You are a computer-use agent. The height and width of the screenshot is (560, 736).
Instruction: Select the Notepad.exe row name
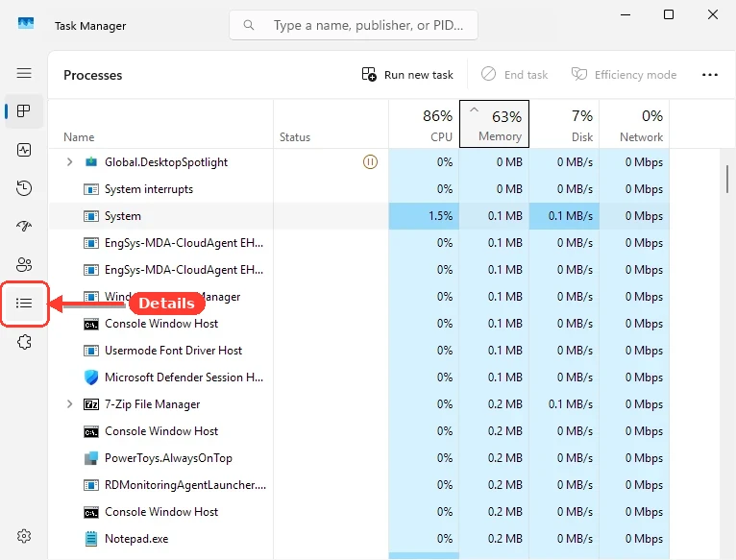pos(136,539)
